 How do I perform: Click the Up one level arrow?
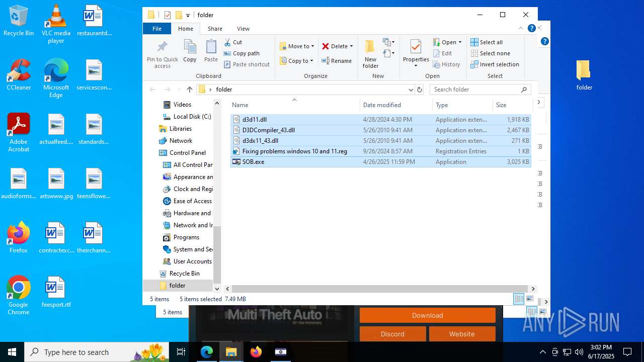[189, 89]
